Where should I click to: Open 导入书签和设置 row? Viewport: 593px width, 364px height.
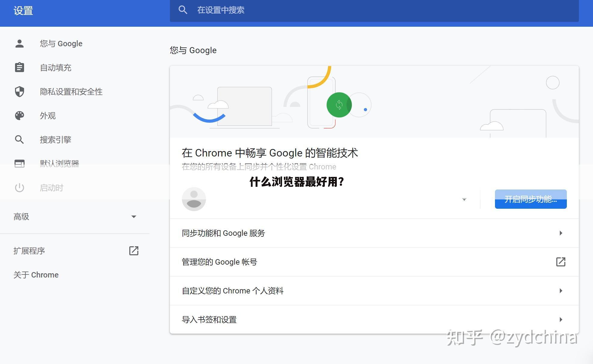point(374,320)
